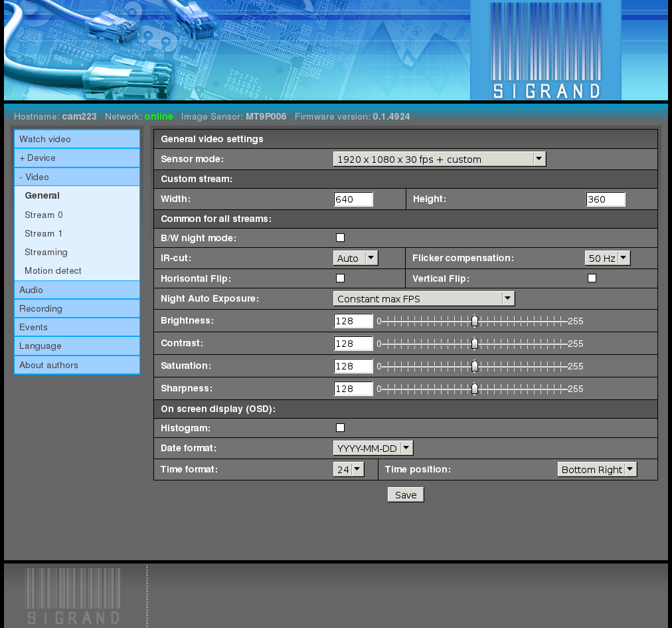This screenshot has height=628, width=672.
Task: Click the Brightness slider handle
Action: coord(474,321)
